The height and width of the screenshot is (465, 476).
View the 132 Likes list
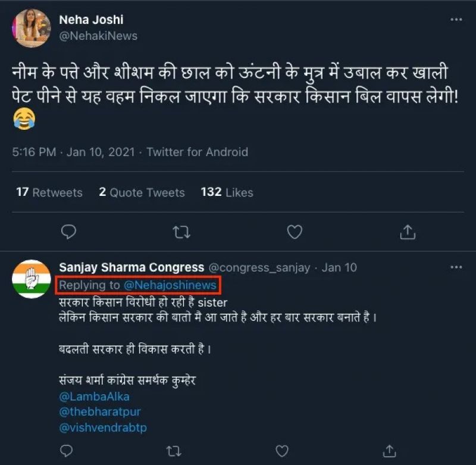227,192
